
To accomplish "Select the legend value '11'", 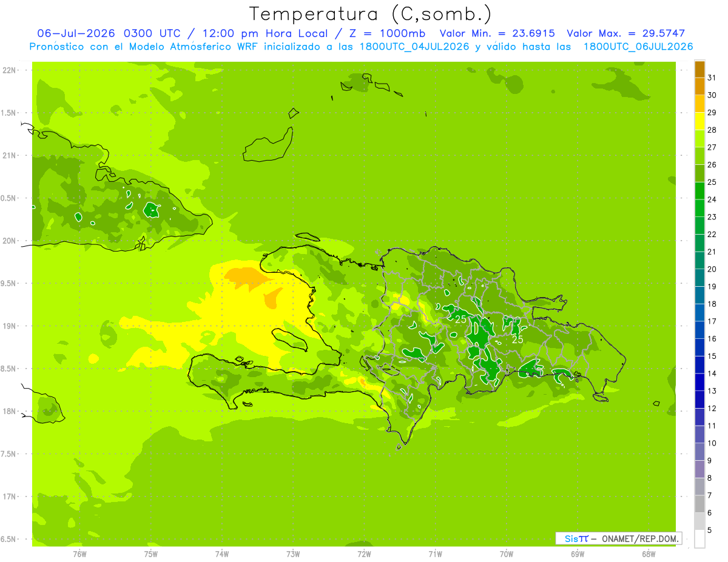I will pyautogui.click(x=712, y=426).
